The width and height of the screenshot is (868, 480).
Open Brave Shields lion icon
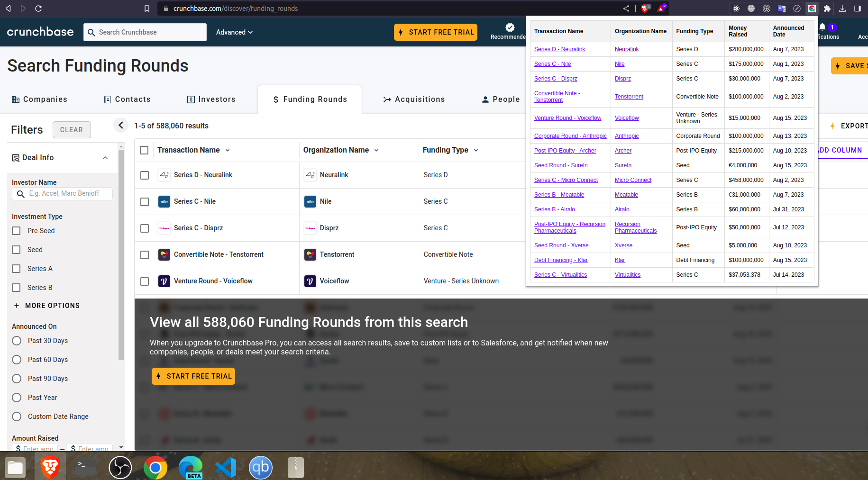pyautogui.click(x=645, y=9)
